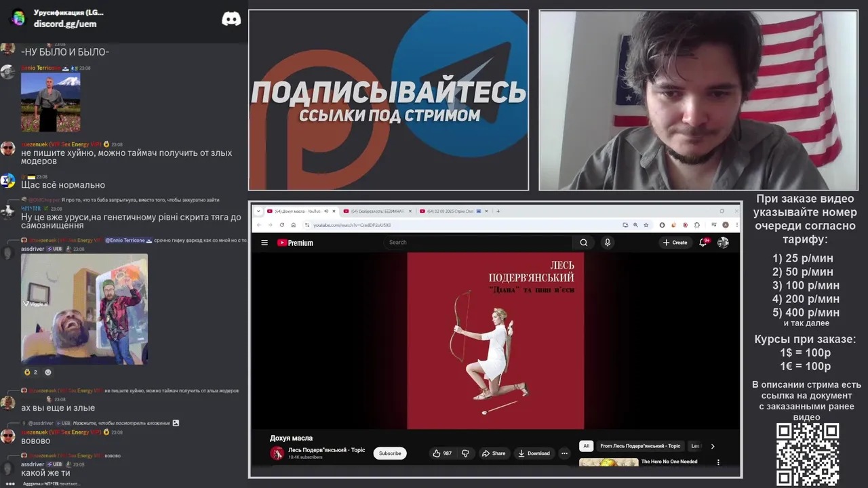
Task: Click the album cover video player
Action: (495, 341)
